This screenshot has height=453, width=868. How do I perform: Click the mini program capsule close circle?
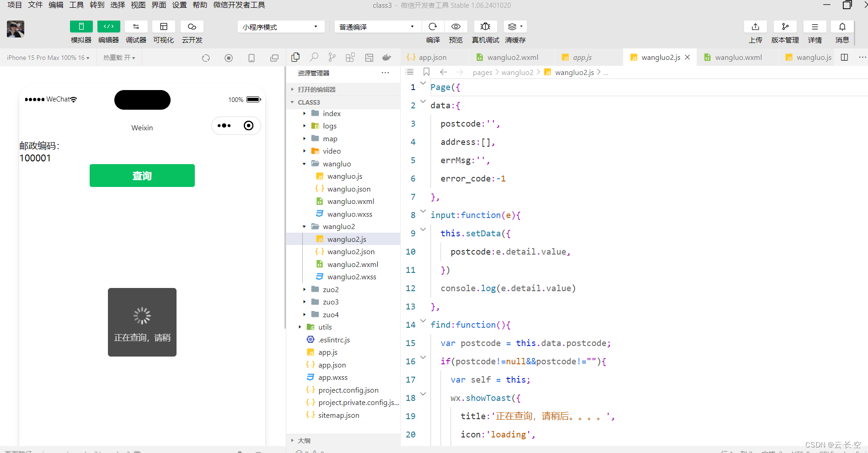[x=249, y=126]
